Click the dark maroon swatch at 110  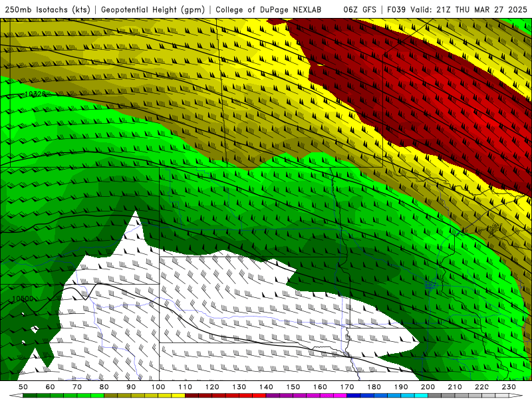click(x=192, y=396)
